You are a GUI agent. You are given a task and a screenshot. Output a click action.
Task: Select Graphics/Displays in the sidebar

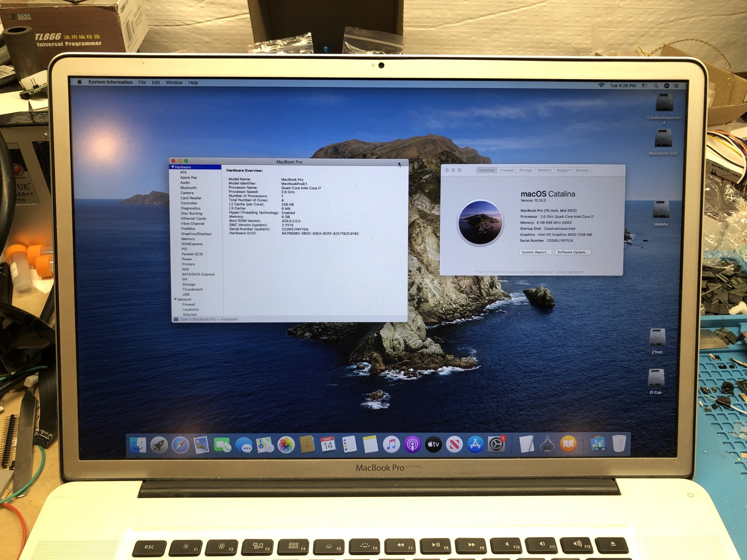[x=196, y=234]
